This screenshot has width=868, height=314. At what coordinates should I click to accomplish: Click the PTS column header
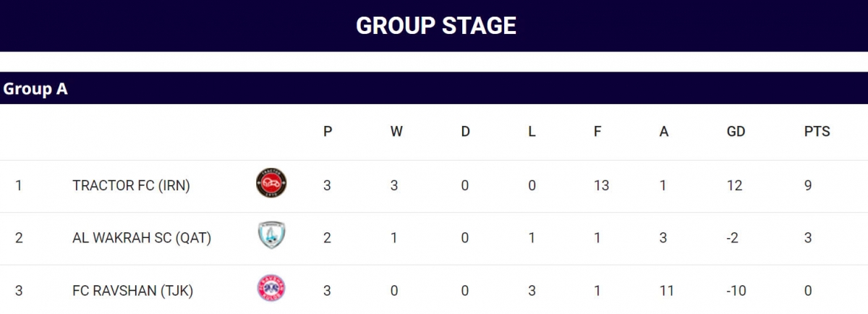coord(817,132)
